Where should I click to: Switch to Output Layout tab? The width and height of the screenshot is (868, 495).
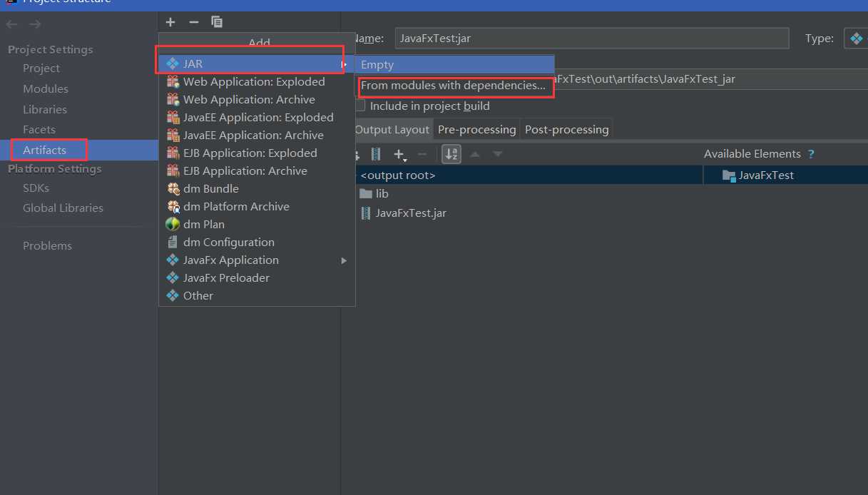point(392,129)
